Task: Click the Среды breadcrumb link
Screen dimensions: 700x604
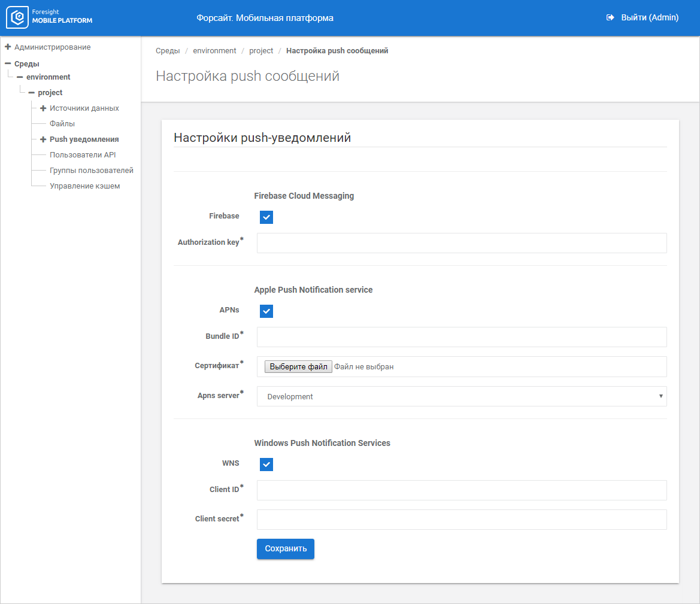Action: tap(168, 51)
